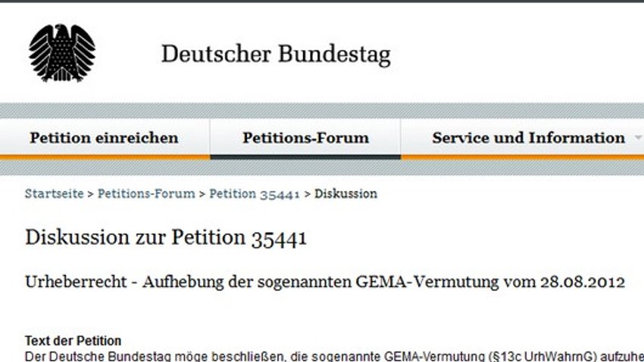Click the heading Diskussion zur Petition 35441
The width and height of the screenshot is (644, 362).
[x=166, y=237]
